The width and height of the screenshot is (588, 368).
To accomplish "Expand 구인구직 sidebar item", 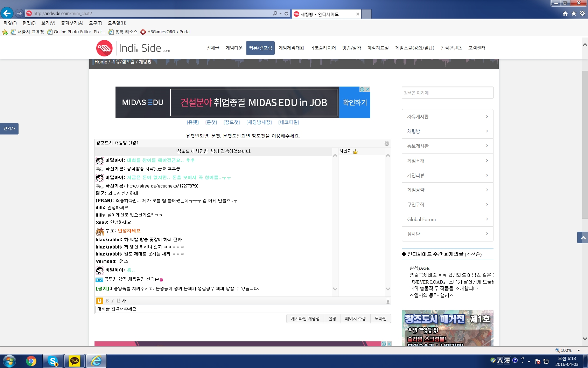I will pos(448,205).
